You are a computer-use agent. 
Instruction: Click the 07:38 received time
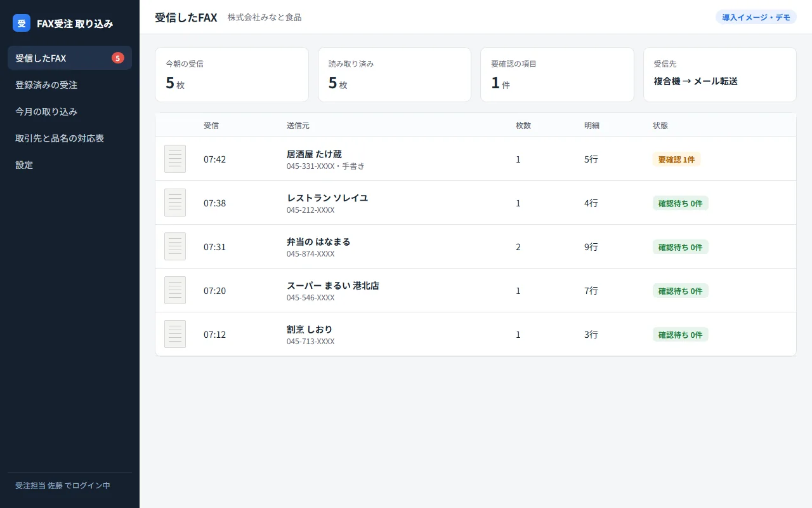point(214,203)
